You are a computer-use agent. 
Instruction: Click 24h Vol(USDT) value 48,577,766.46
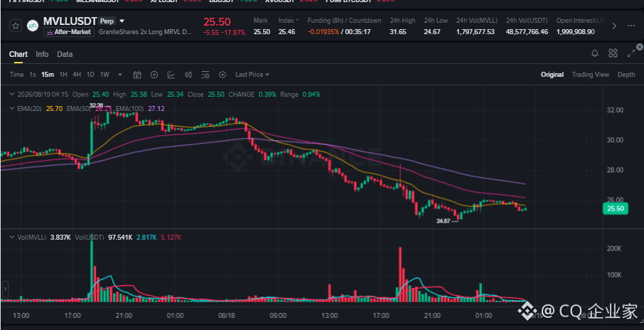click(527, 31)
